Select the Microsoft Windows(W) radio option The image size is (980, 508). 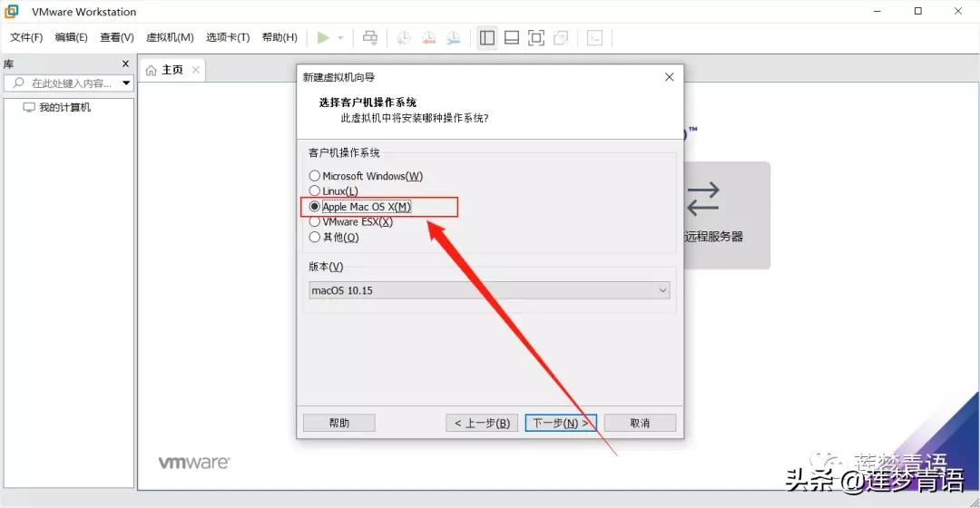click(x=366, y=176)
